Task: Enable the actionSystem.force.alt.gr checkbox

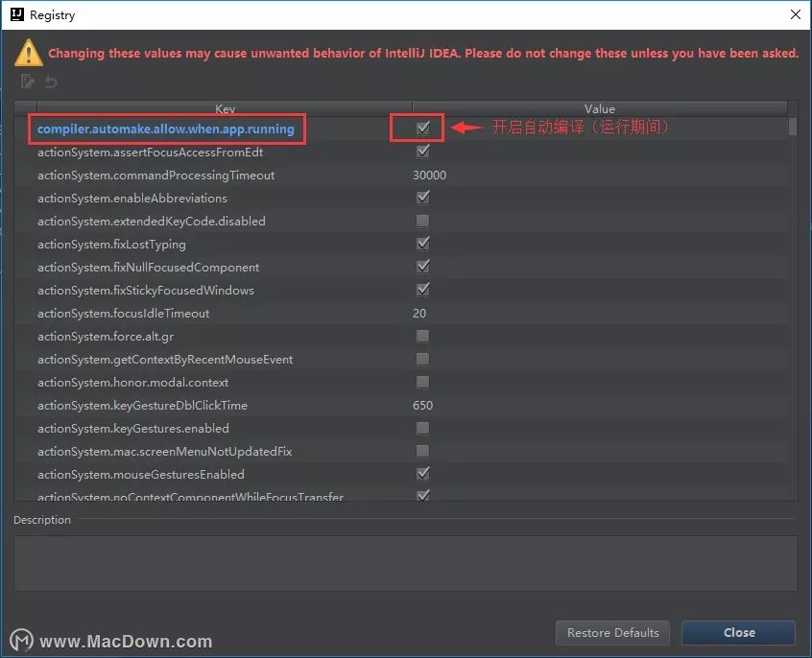Action: [x=422, y=337]
